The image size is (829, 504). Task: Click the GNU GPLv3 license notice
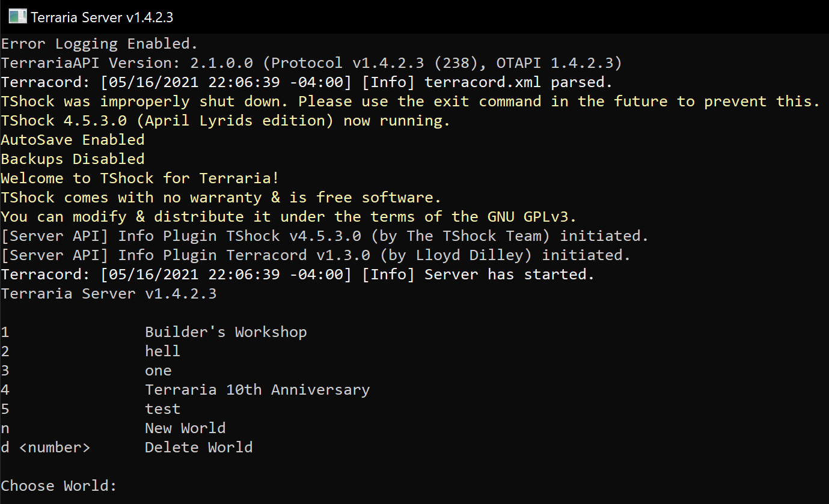[x=289, y=216]
